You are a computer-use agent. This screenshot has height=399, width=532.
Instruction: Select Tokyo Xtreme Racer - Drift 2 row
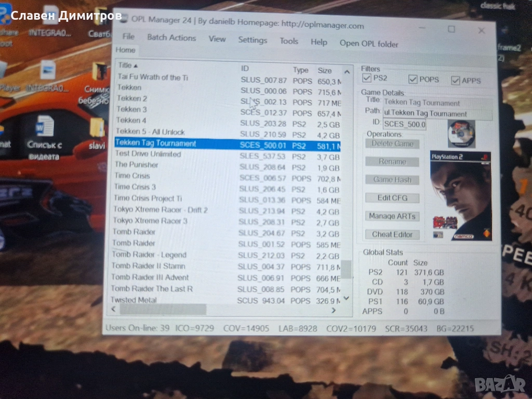pyautogui.click(x=226, y=211)
